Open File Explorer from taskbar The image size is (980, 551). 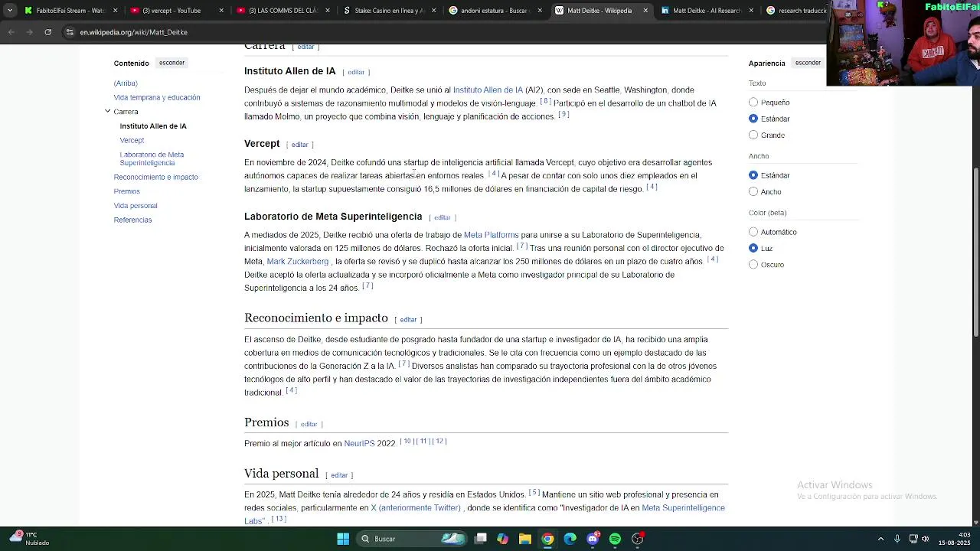click(524, 539)
